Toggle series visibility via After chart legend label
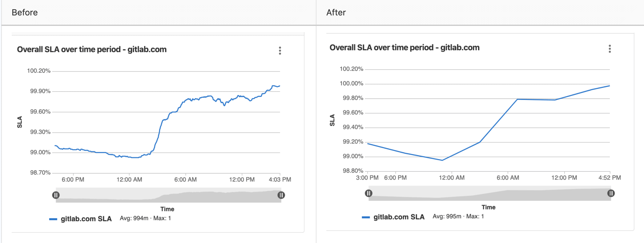 coord(399,217)
